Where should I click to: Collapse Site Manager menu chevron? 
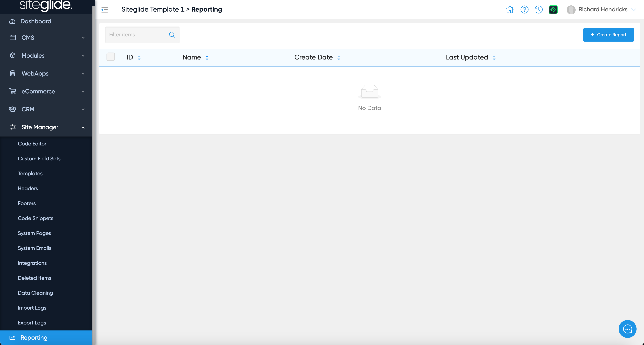(x=83, y=128)
